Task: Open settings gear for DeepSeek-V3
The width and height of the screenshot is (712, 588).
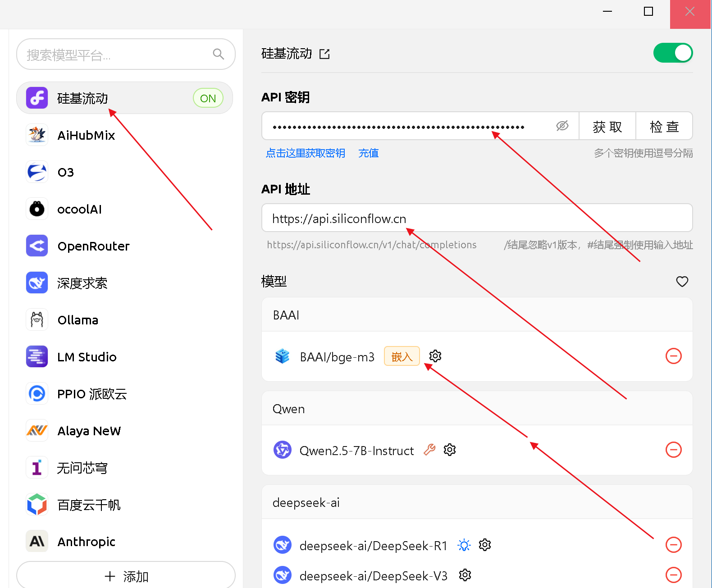Action: (x=465, y=575)
